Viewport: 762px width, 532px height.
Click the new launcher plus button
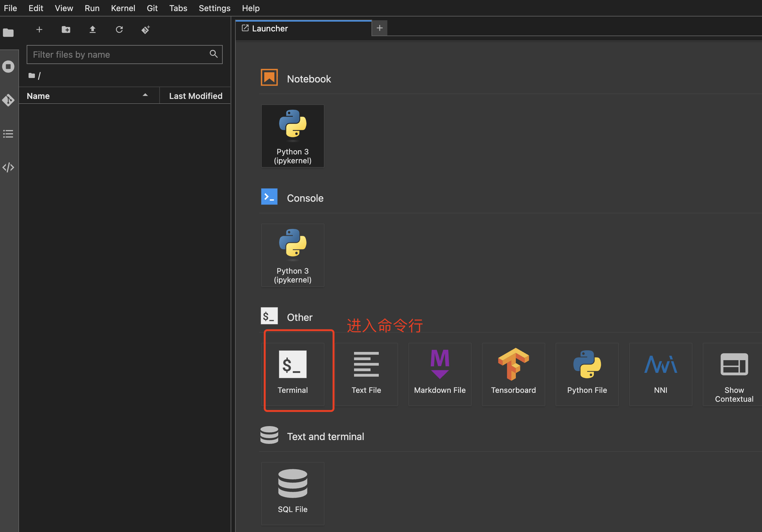39,30
